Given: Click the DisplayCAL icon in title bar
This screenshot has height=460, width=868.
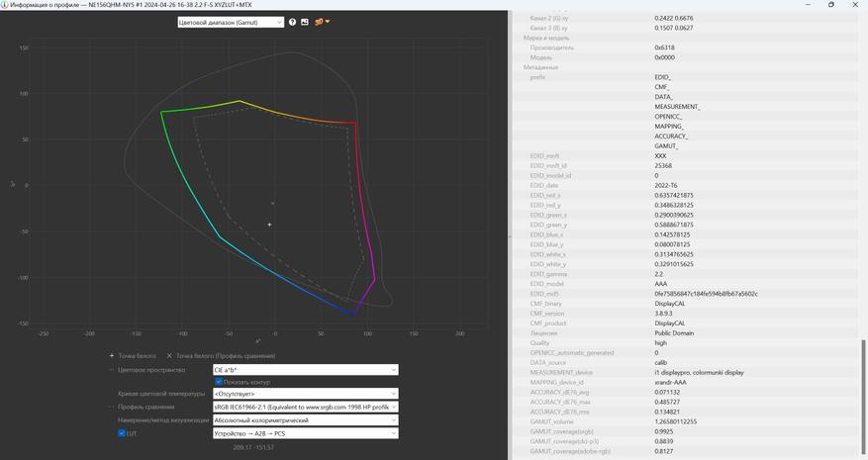Looking at the screenshot, I should [4, 4].
